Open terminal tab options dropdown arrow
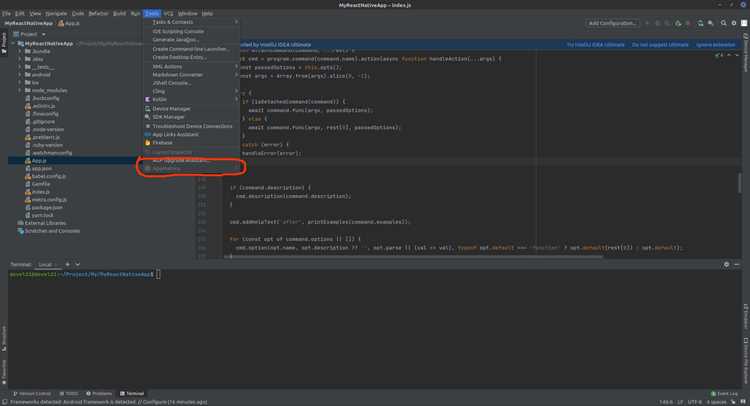 click(77, 264)
